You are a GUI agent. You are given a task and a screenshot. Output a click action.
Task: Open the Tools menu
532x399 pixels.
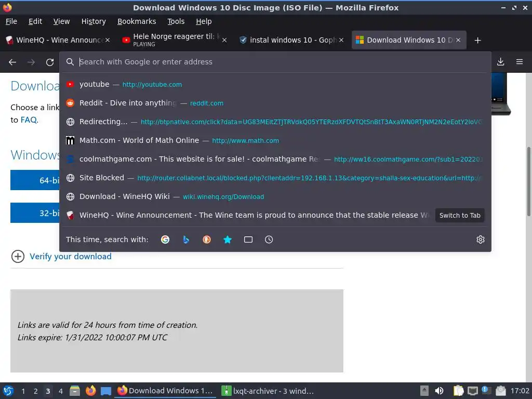tap(176, 21)
